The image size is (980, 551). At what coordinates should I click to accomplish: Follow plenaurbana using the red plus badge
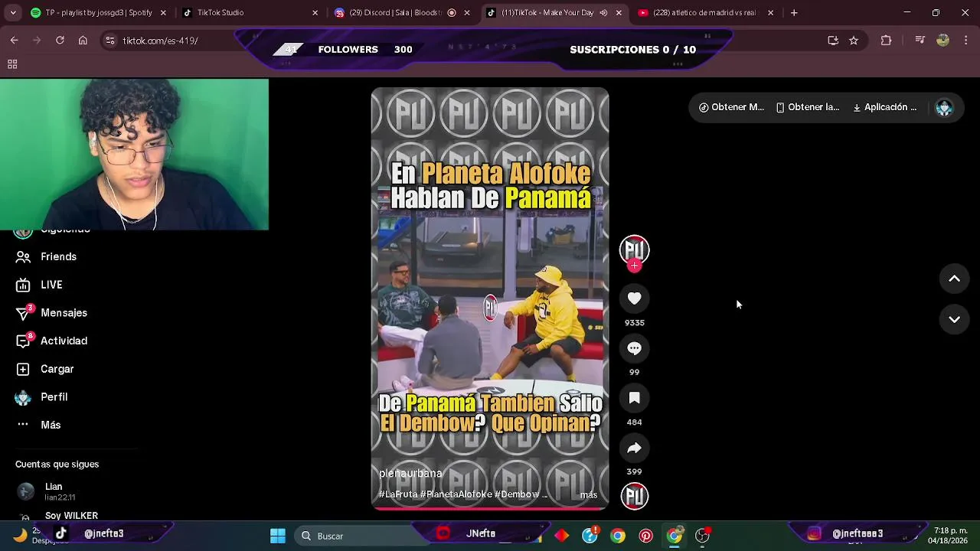coord(634,266)
